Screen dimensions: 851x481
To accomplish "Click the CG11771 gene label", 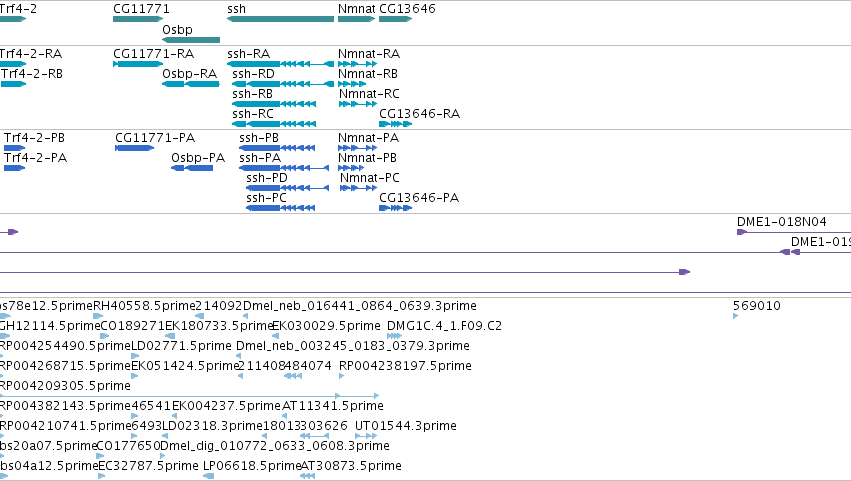I will (x=141, y=9).
